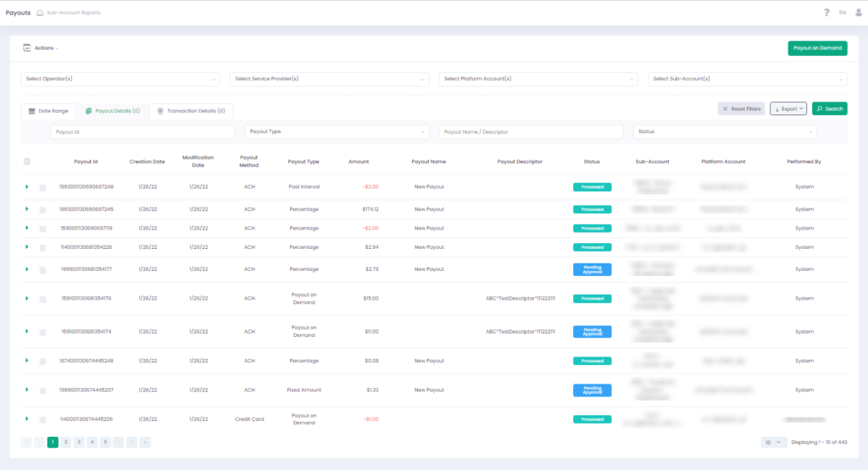868x470 pixels.
Task: Open the Payout Type dropdown filter
Action: [337, 132]
